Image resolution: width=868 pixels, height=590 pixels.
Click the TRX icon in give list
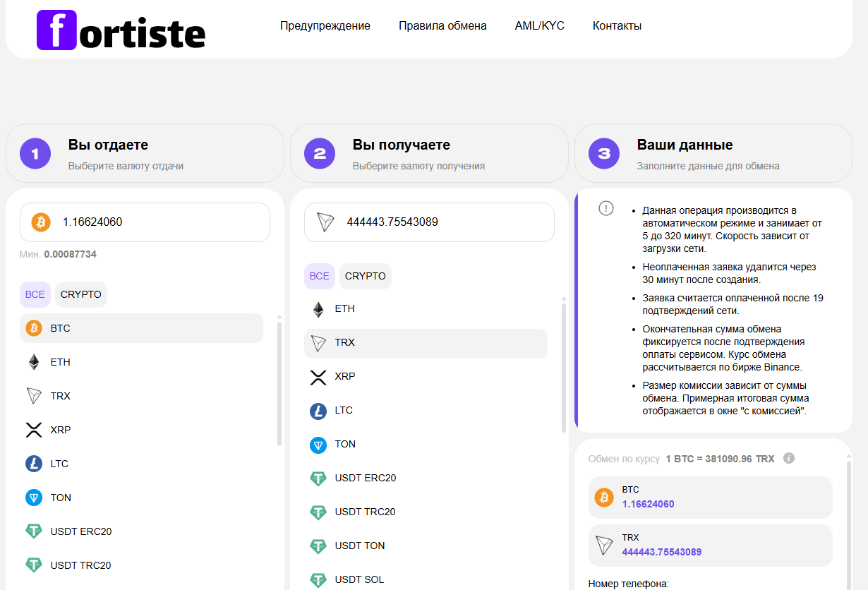click(34, 396)
